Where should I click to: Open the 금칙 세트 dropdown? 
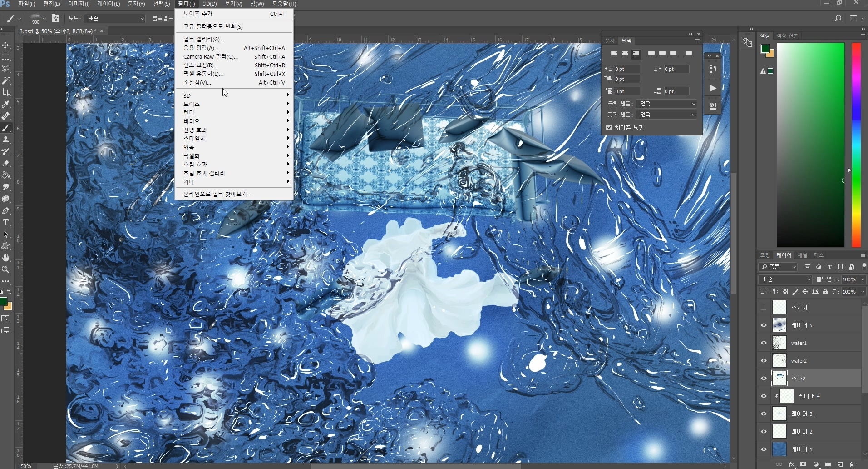(666, 104)
